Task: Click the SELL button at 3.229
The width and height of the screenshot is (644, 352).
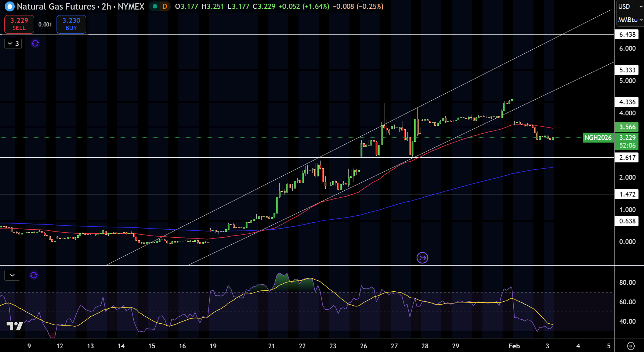Action: 19,24
